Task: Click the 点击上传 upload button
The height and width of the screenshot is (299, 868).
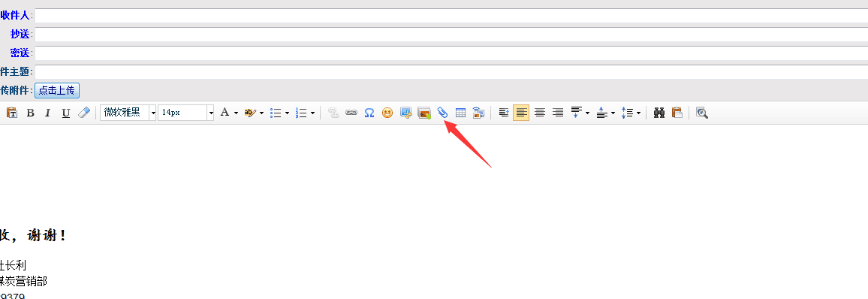Action: pyautogui.click(x=57, y=90)
